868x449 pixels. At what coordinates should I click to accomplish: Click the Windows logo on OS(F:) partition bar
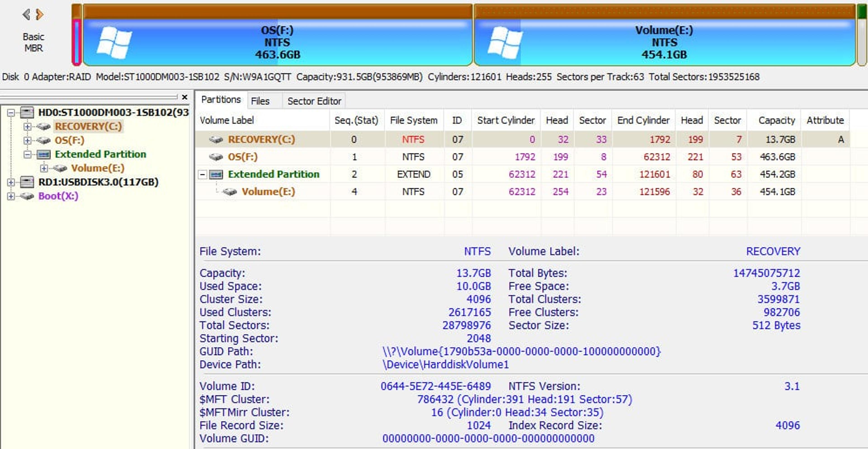click(115, 43)
